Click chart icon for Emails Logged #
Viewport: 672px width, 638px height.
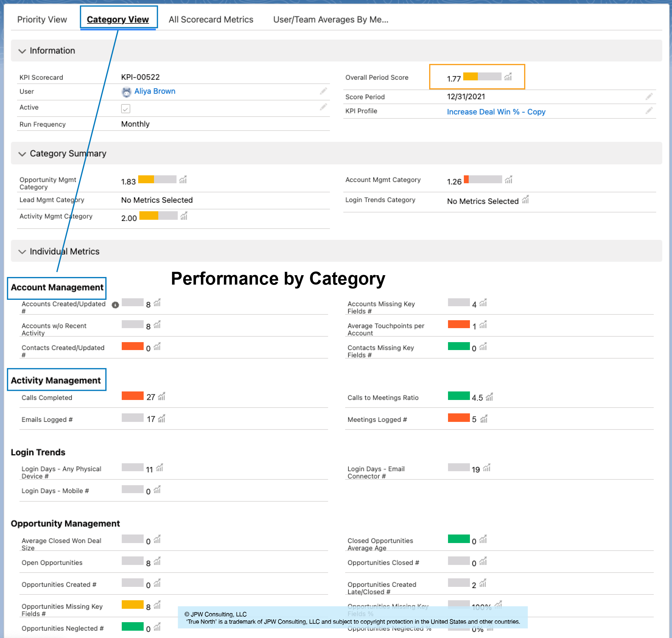162,418
